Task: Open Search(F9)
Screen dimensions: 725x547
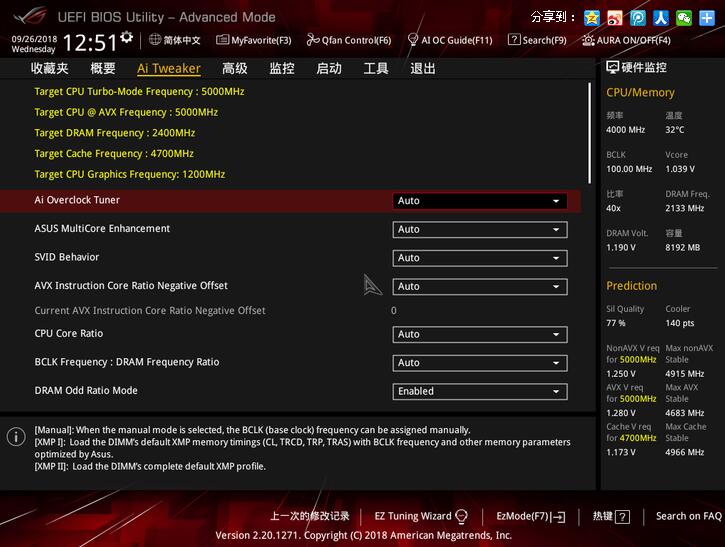Action: point(537,40)
